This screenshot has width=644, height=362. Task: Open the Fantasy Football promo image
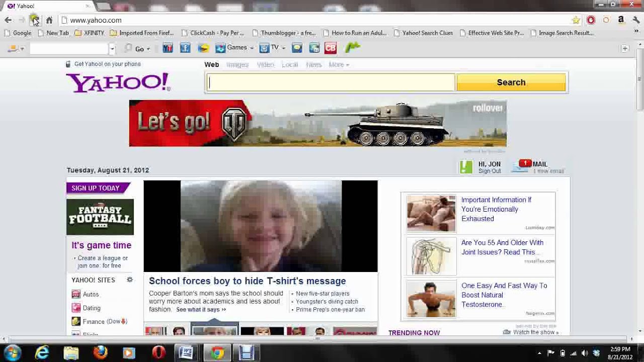(x=100, y=217)
